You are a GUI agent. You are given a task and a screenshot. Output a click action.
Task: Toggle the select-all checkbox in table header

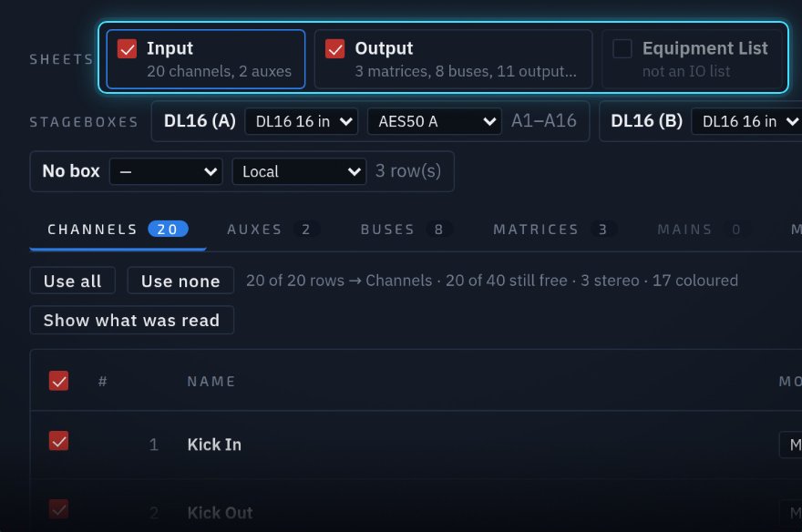pos(59,381)
